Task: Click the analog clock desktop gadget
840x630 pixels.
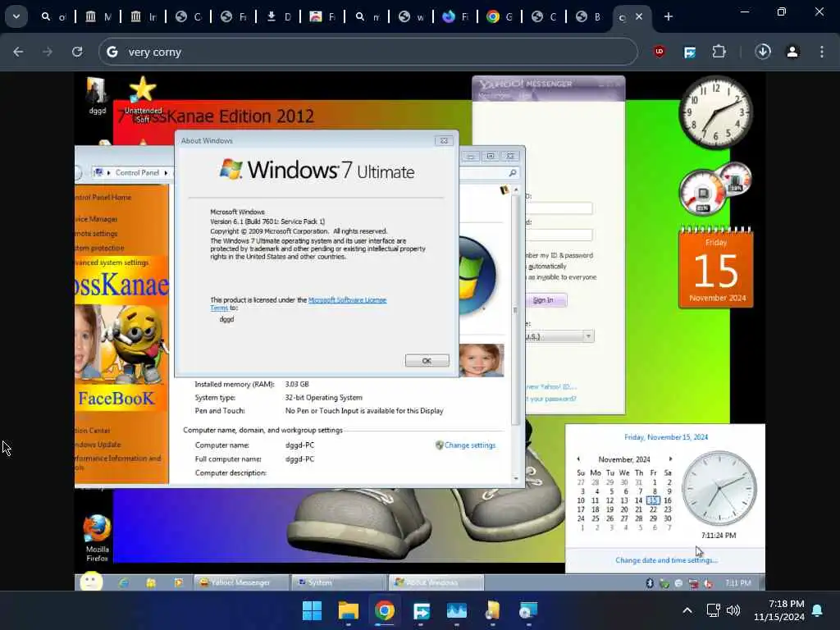Action: (x=715, y=113)
